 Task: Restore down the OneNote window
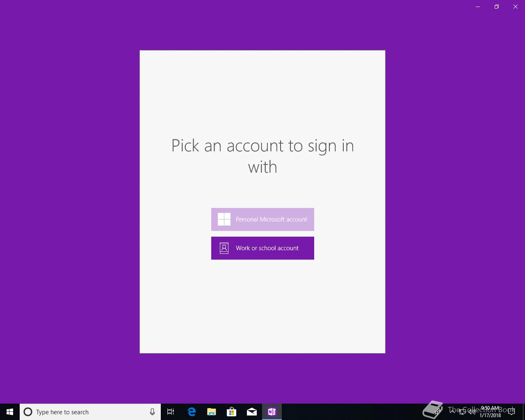coord(497,7)
